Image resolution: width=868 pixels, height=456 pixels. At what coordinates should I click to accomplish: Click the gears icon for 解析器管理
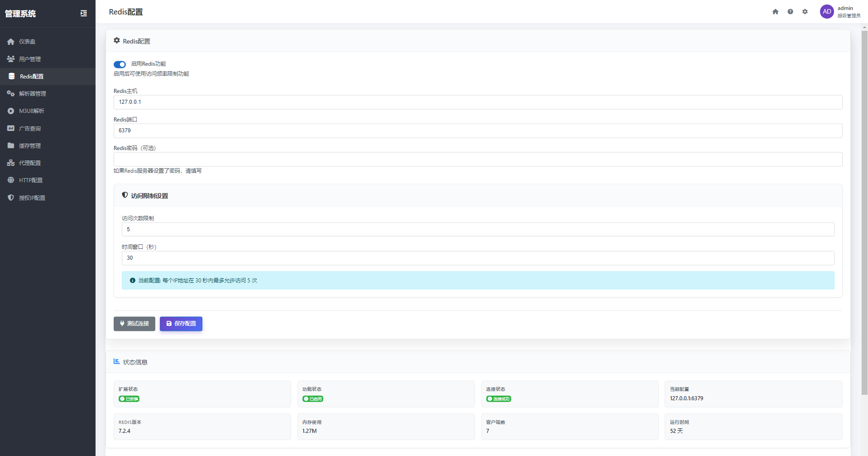point(11,93)
